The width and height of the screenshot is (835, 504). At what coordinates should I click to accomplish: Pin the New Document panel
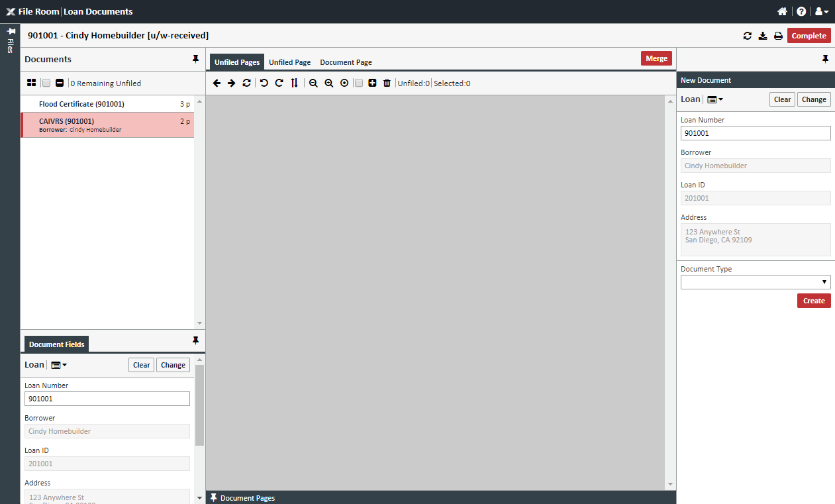pyautogui.click(x=825, y=59)
